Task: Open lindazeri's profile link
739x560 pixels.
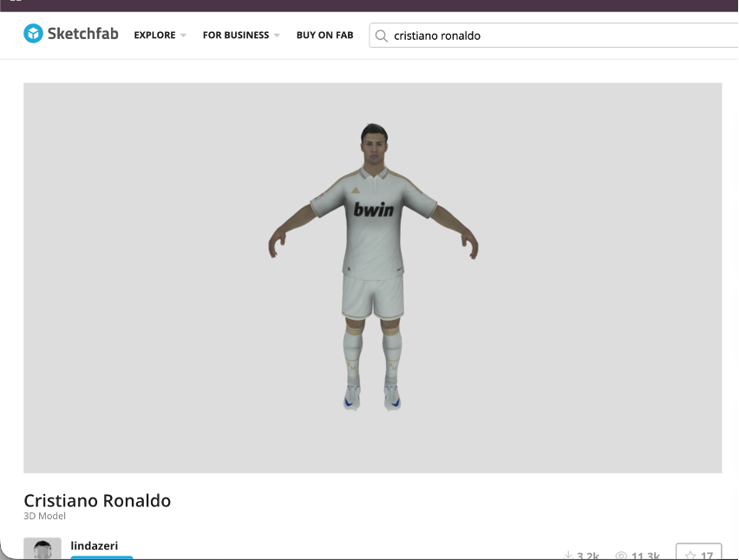Action: (x=95, y=545)
